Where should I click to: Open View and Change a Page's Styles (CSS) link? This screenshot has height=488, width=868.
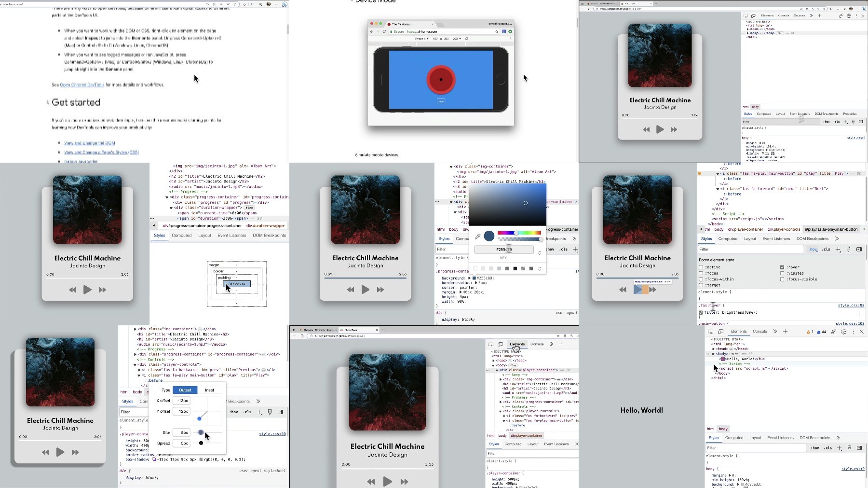pyautogui.click(x=101, y=153)
